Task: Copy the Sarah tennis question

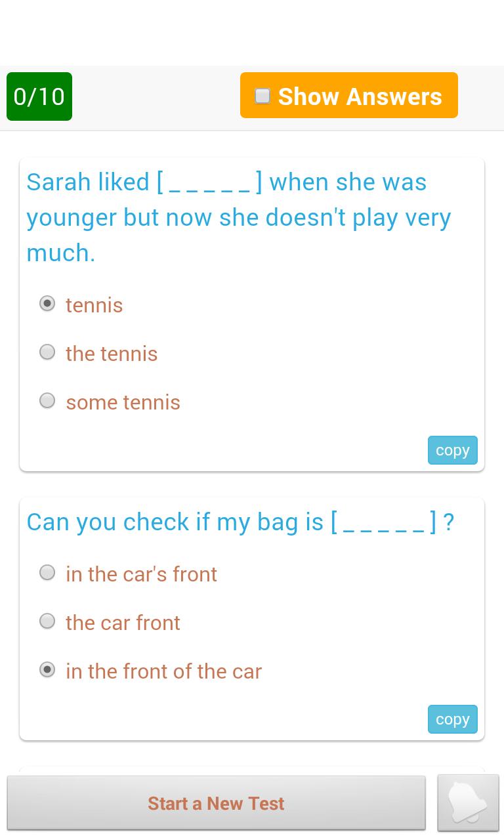Action: (x=452, y=450)
